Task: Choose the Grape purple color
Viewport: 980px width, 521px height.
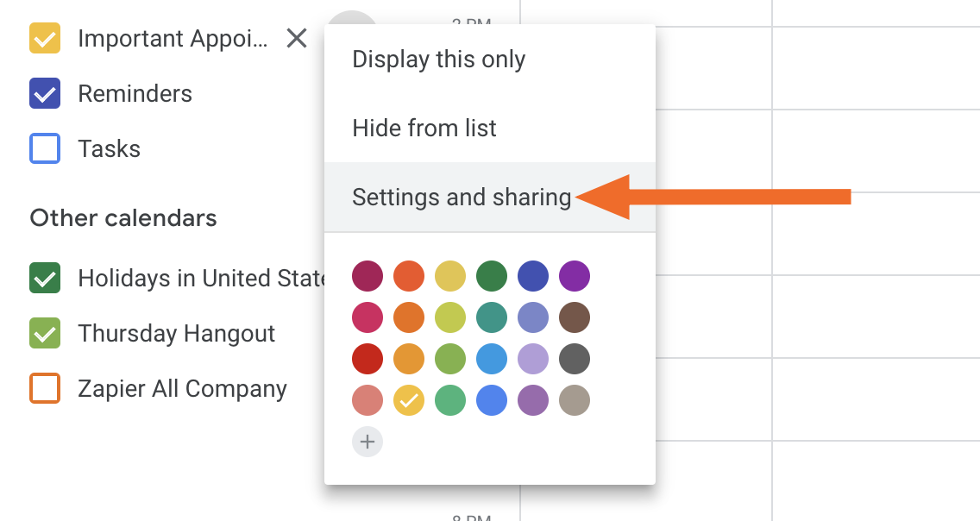Action: click(x=575, y=276)
